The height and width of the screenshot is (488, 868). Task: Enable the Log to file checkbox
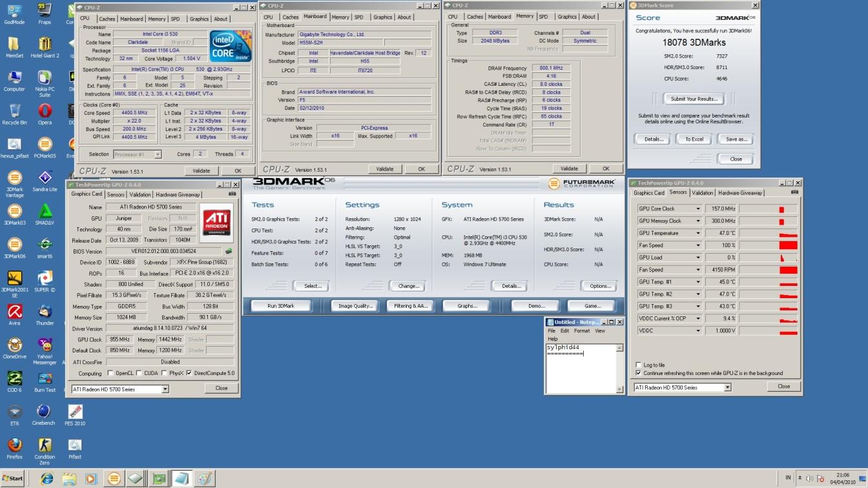(x=639, y=365)
